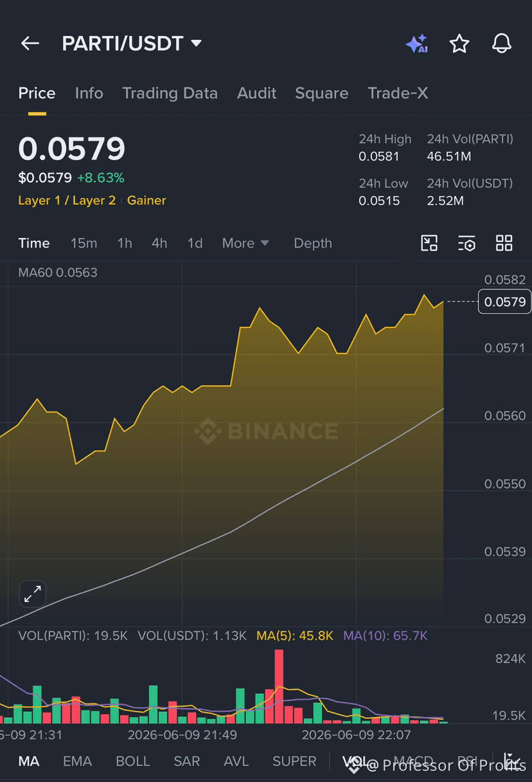
Task: Select the current price label 0.0579 on axis
Action: 505,302
